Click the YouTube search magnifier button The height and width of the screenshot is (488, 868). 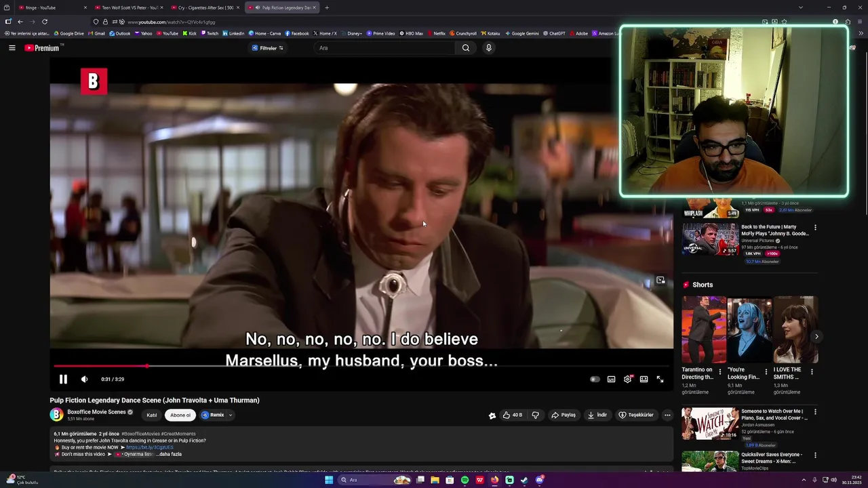point(466,48)
